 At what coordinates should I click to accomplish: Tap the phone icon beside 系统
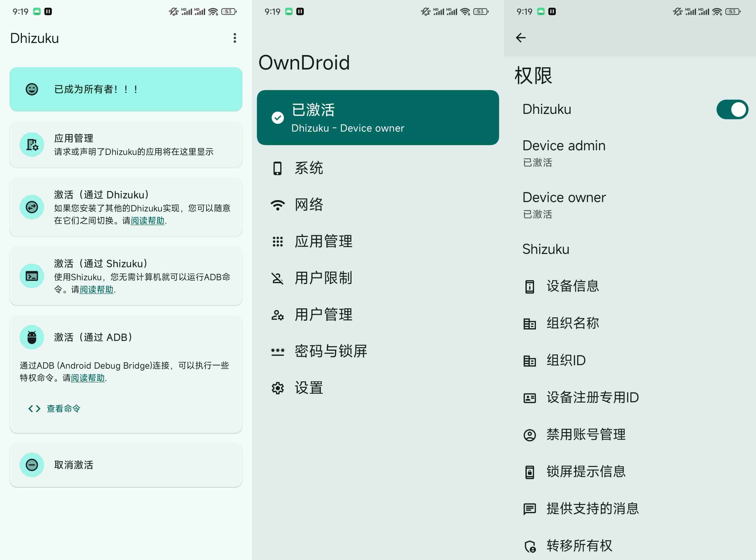pos(277,168)
